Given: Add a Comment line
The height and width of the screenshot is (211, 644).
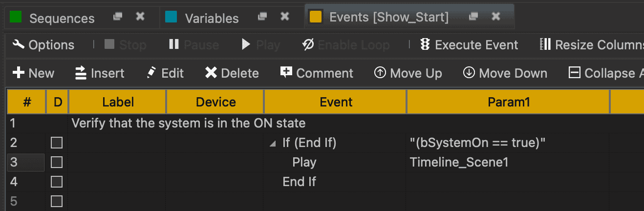Looking at the screenshot, I should 317,73.
